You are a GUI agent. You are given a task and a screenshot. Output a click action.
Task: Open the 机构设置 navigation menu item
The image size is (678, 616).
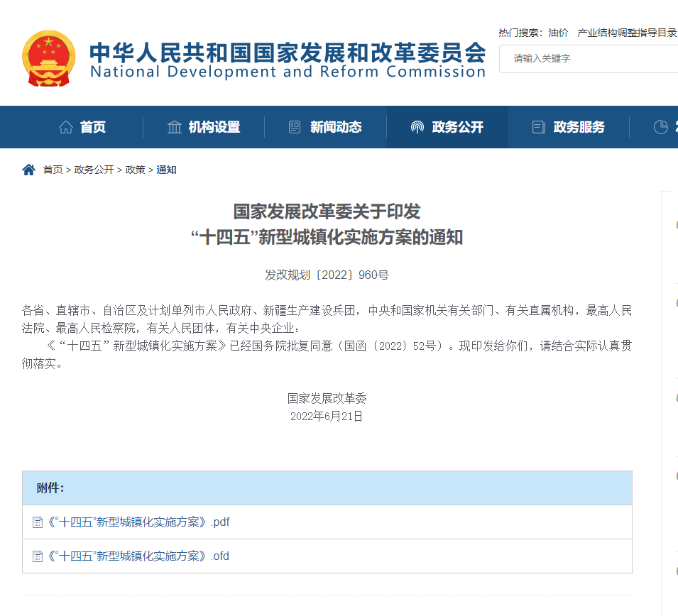[x=214, y=127]
